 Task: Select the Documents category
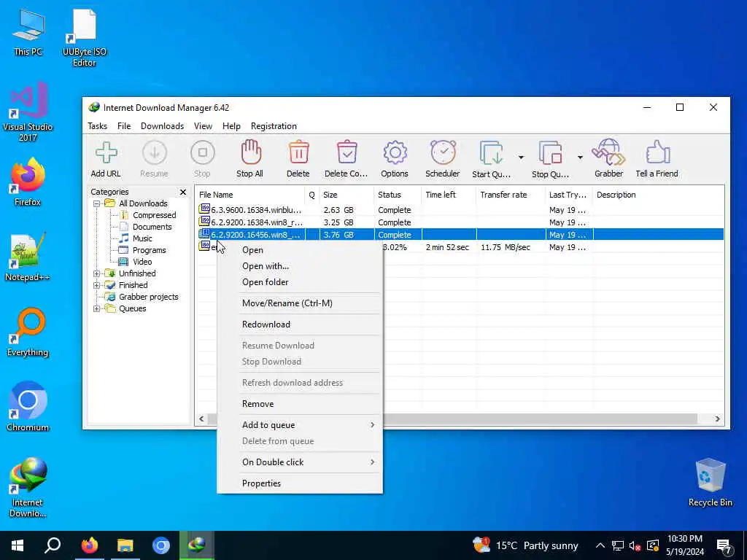(152, 227)
